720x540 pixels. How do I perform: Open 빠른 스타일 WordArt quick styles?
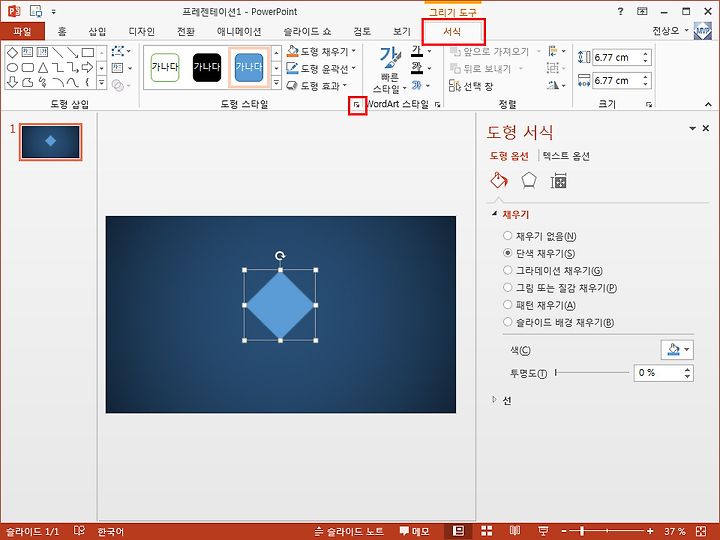[x=390, y=70]
